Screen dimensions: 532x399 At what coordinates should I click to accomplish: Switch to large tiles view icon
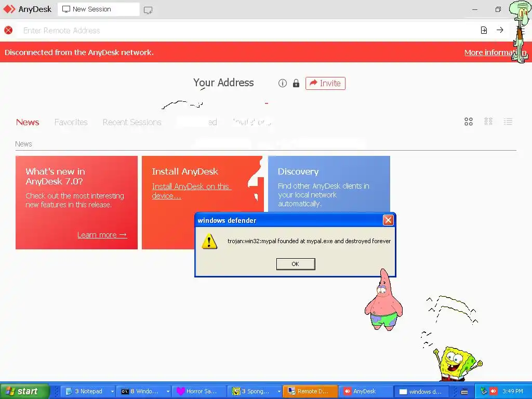pyautogui.click(x=469, y=122)
